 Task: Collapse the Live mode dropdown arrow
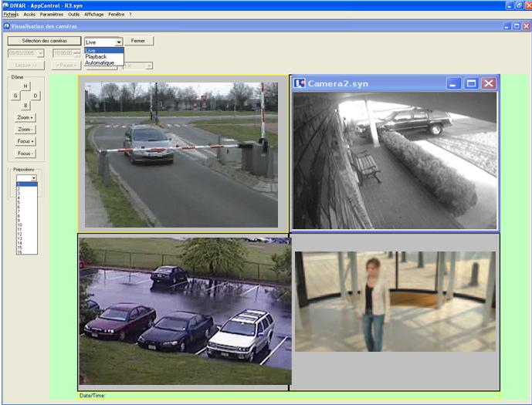pos(118,42)
